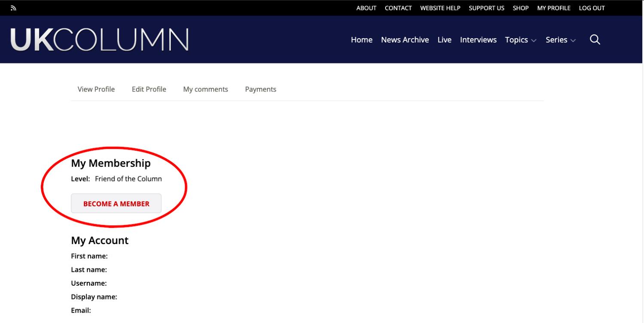Open the About link
The height and width of the screenshot is (323, 644).
point(366,8)
